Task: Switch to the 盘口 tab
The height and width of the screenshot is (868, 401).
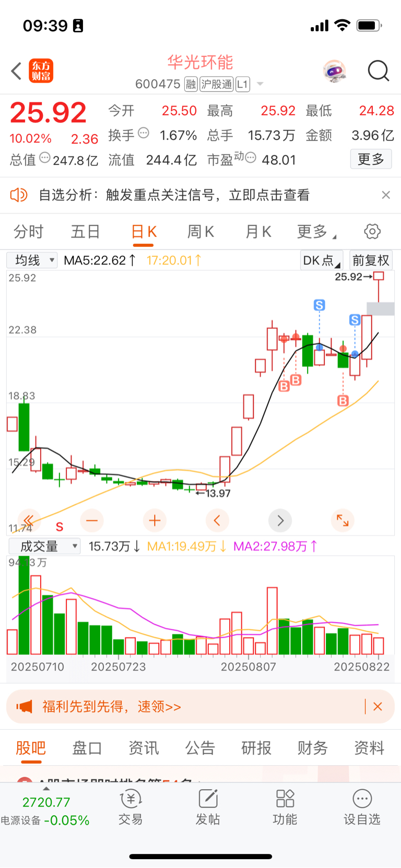Action: coord(87,748)
